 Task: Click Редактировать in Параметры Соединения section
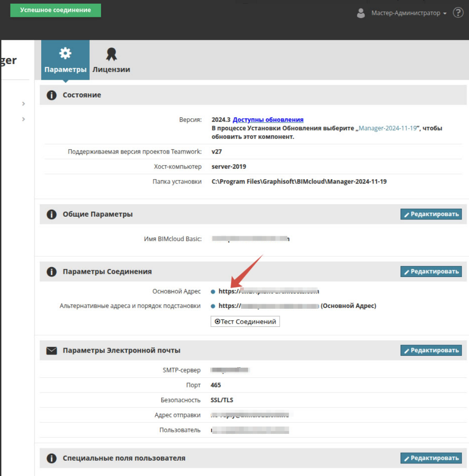coord(430,272)
